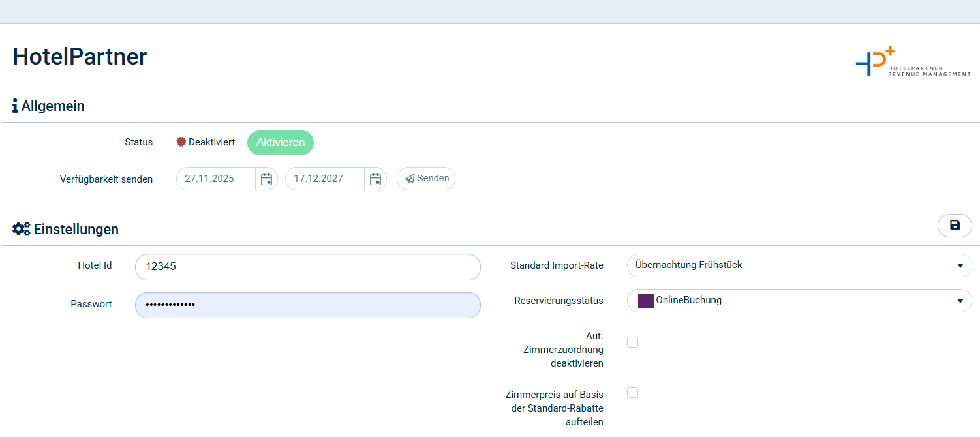Tick the Zimmerpreis auf Basis der Standard-Rabatte checkbox
Screen dimensions: 980x437
632,393
